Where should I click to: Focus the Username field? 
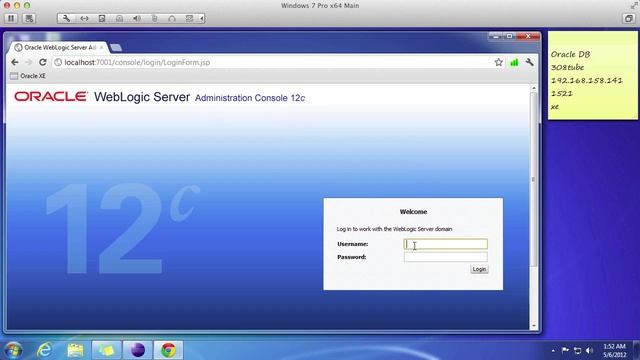tap(446, 244)
